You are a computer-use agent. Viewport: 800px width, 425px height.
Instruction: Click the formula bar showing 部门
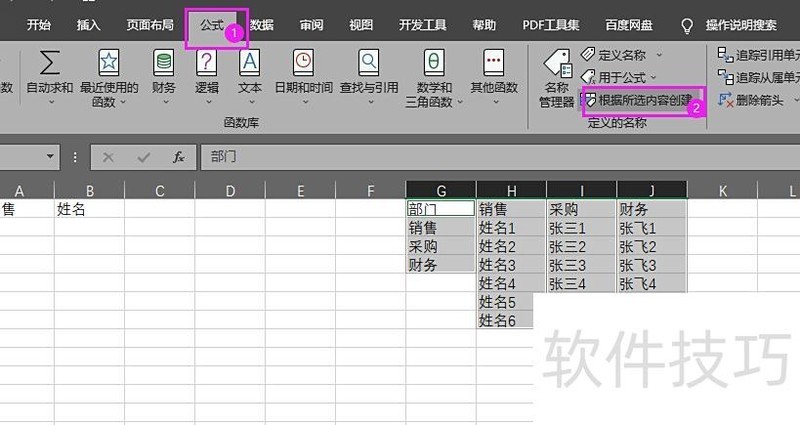pyautogui.click(x=500, y=157)
